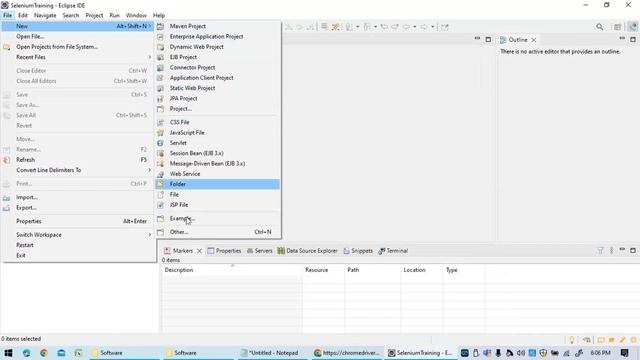The width and height of the screenshot is (640, 360).
Task: Click the CSS File icon
Action: pos(160,122)
